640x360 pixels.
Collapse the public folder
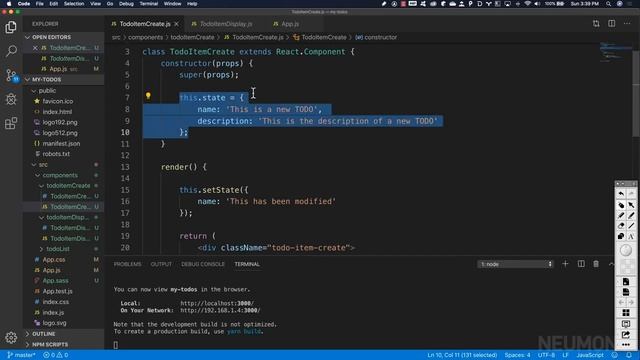coord(34,91)
